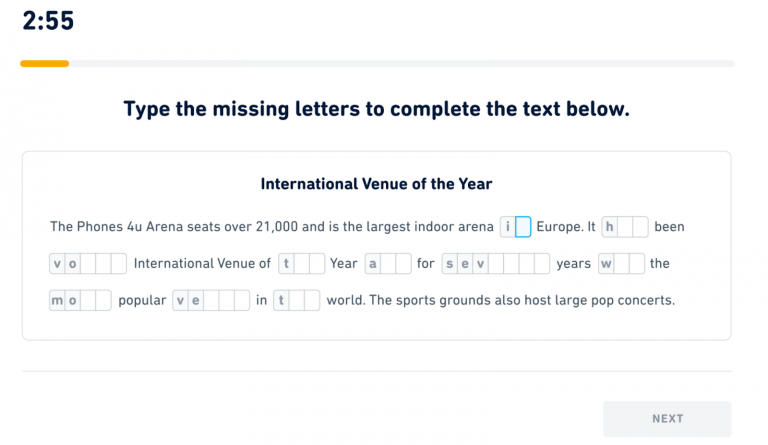Click the blank box right after letter 'h'
Screen dimensions: 768x445
(625, 227)
